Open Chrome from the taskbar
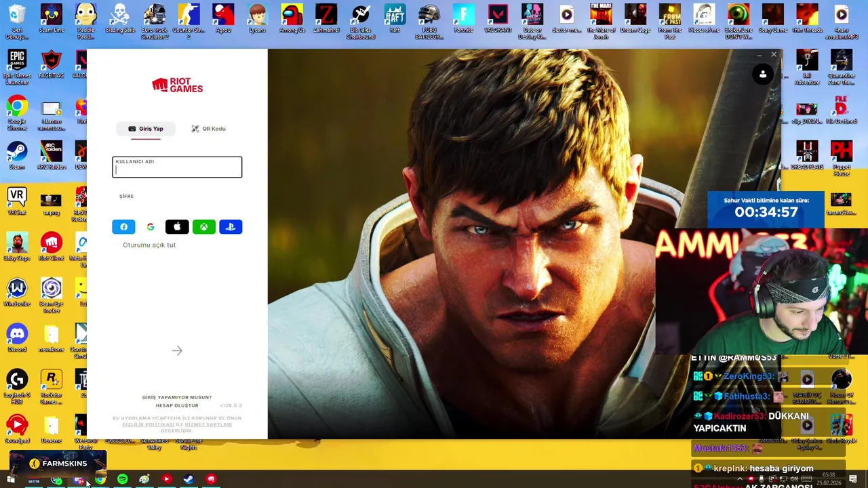 pos(100,480)
